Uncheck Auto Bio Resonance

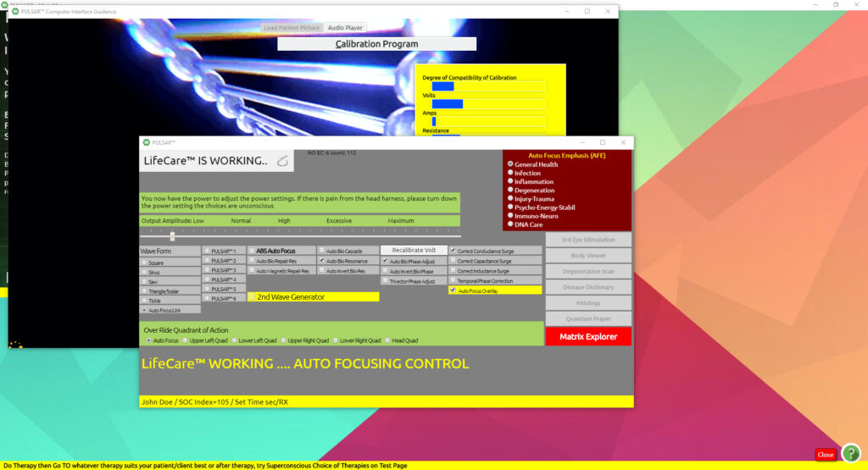click(x=322, y=261)
